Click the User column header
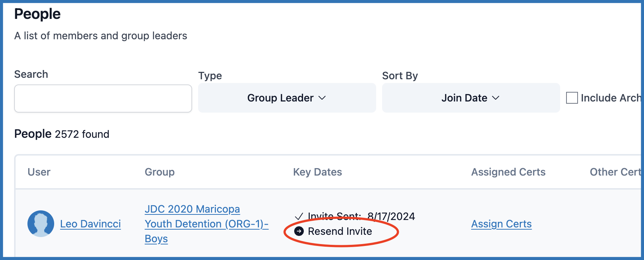 (39, 172)
